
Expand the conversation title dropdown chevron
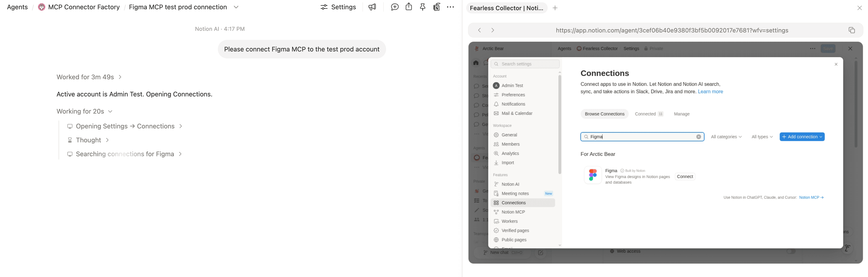click(236, 7)
